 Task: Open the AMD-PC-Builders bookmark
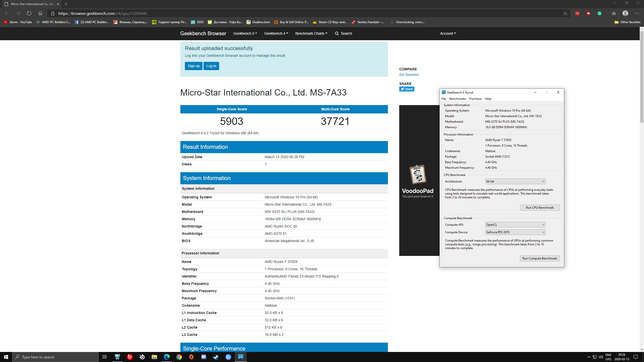pos(53,22)
